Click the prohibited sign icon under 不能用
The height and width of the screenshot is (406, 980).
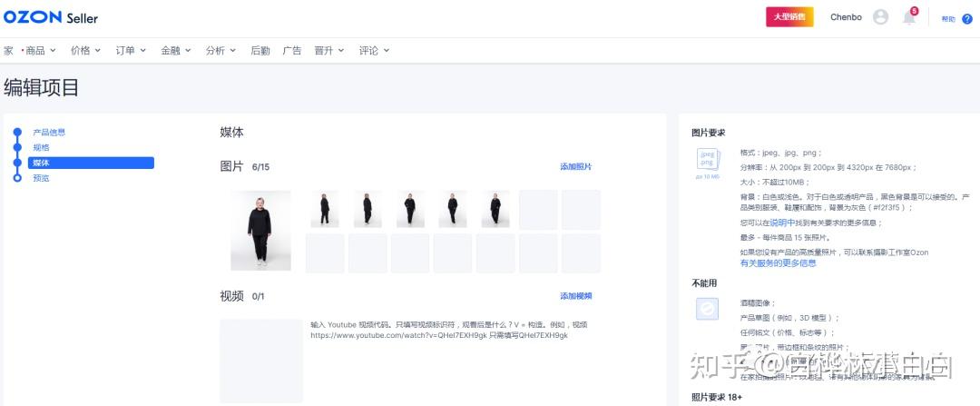coord(708,309)
